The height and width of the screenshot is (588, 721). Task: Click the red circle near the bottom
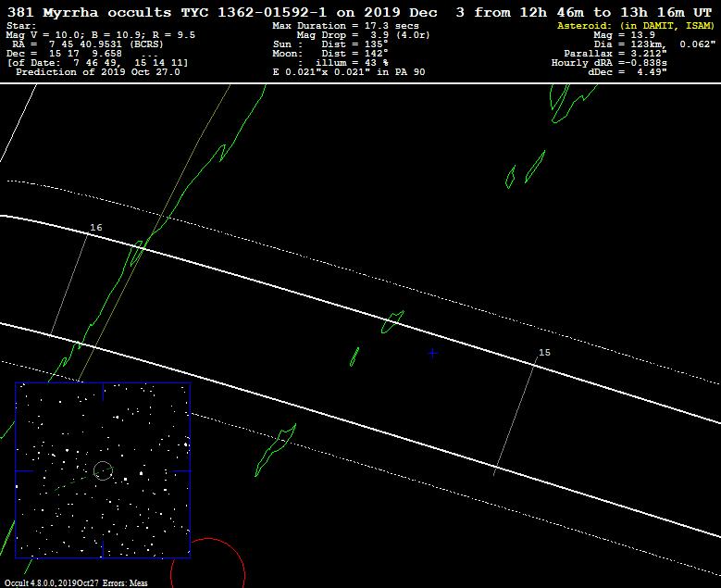[x=208, y=563]
